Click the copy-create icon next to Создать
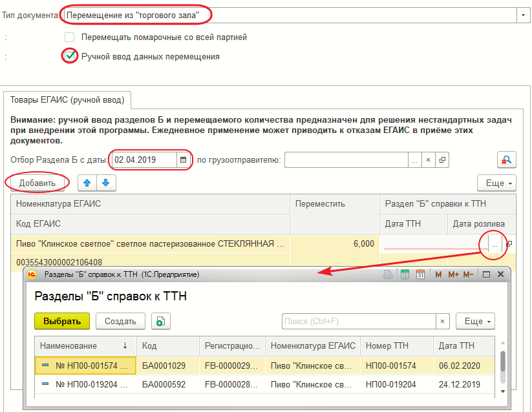532x412 pixels. point(160,321)
